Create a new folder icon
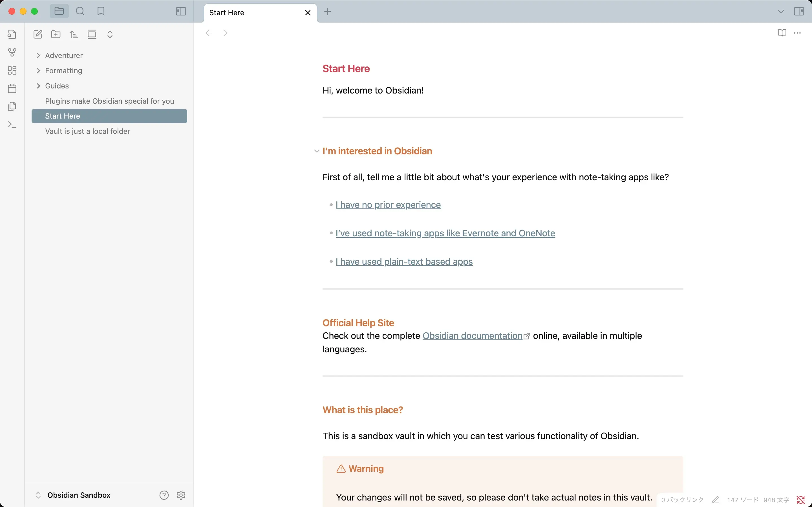The height and width of the screenshot is (507, 812). pos(56,34)
